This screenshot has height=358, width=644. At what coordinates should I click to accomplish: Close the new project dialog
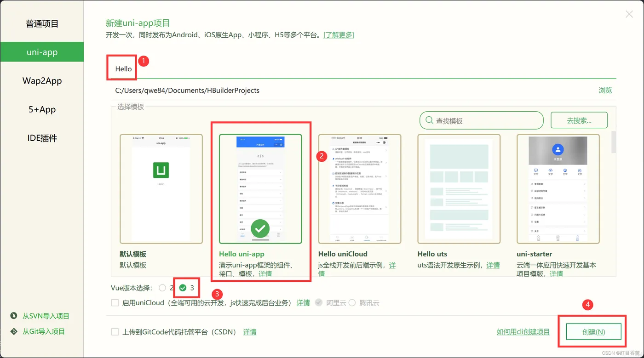coord(629,14)
